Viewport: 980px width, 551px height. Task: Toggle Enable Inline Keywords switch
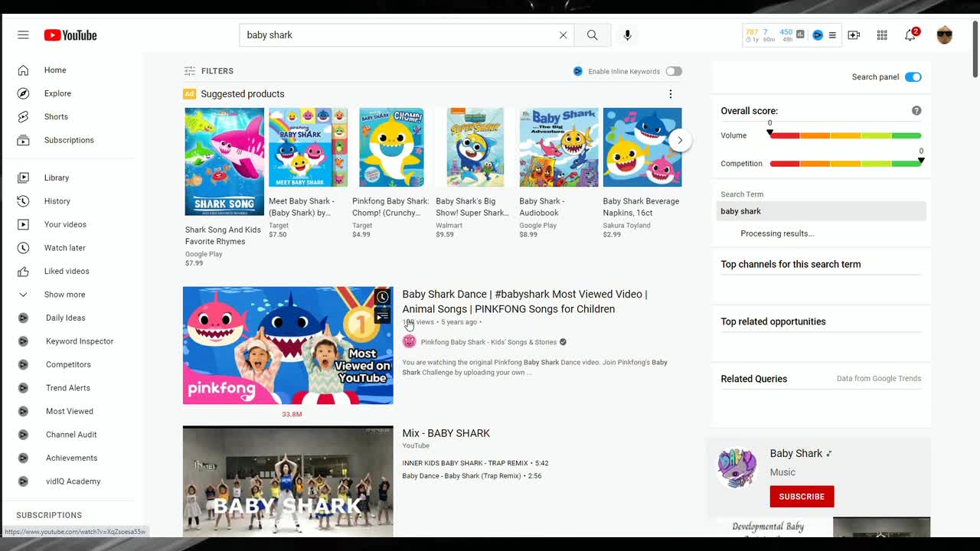point(674,71)
